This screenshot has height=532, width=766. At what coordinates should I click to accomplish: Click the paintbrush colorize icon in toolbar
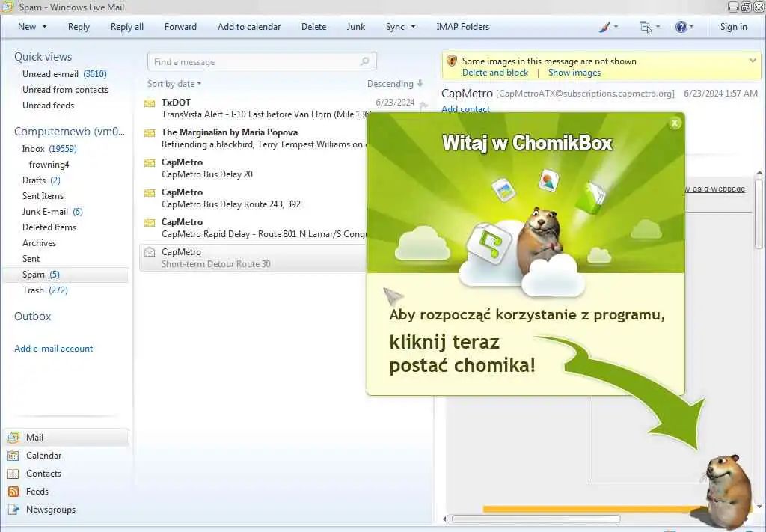(x=604, y=28)
